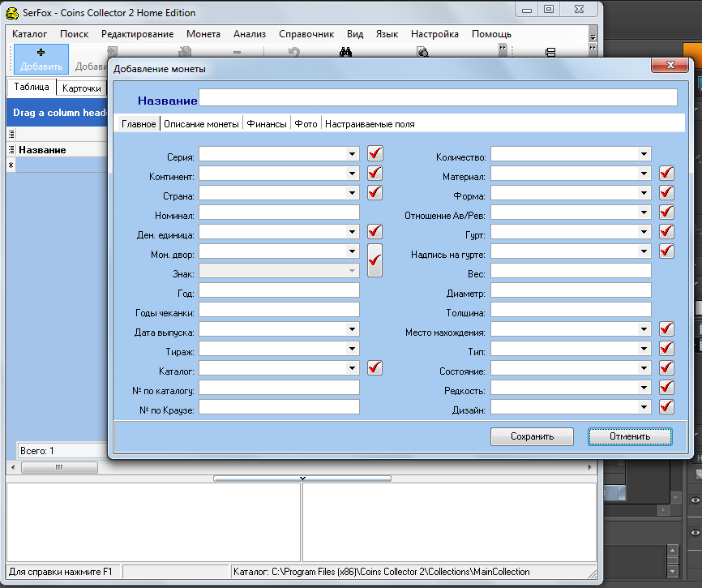Click the 'Всего: 1' table footer text
702x588 pixels.
(x=37, y=451)
